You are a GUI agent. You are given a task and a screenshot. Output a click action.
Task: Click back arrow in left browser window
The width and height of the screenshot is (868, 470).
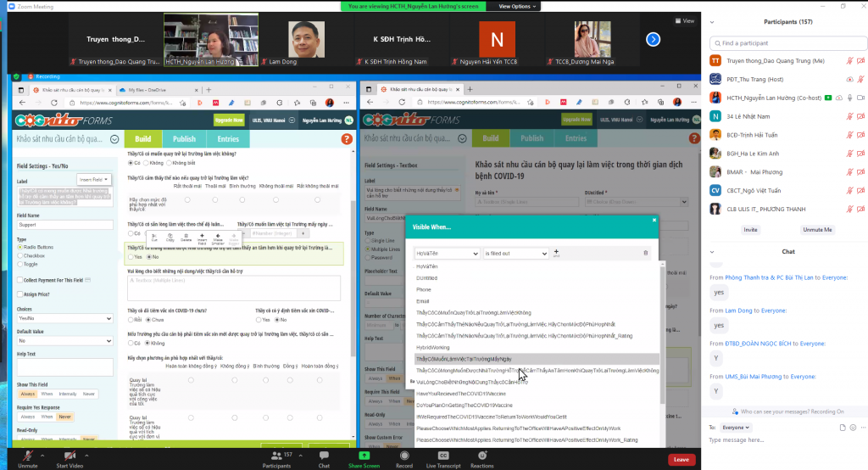pyautogui.click(x=22, y=103)
